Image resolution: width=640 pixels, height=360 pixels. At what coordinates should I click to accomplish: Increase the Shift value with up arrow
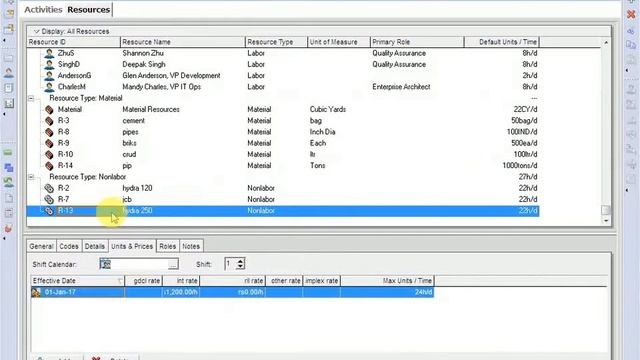tap(240, 261)
